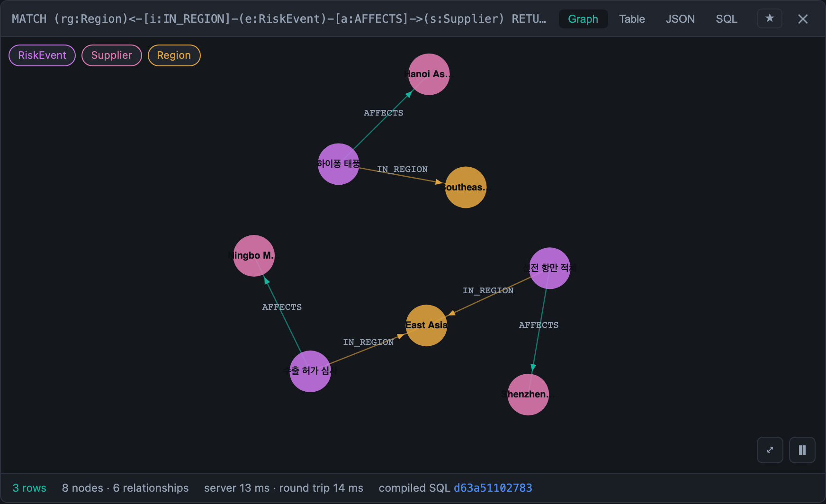Click the '3 rows' status entry
Image resolution: width=826 pixels, height=504 pixels.
[29, 488]
